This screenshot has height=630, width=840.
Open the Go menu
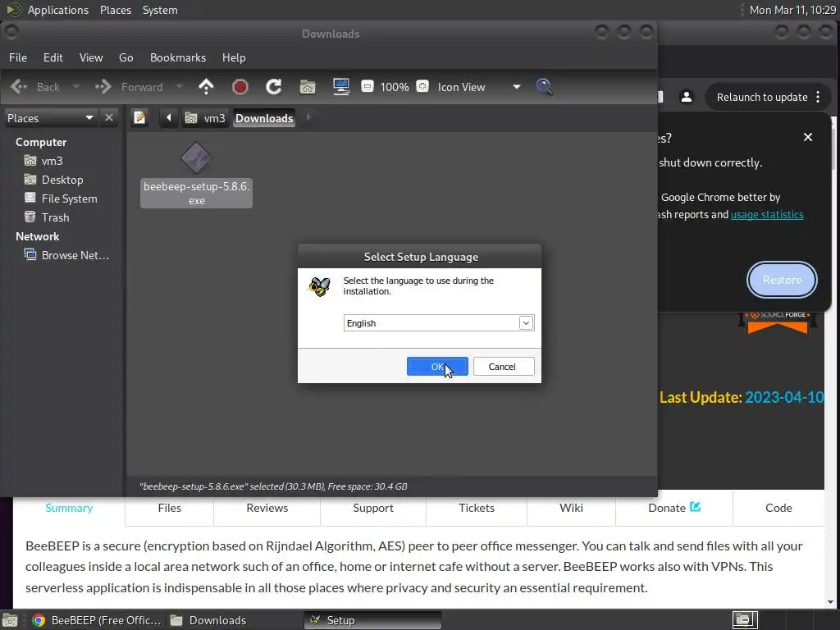(x=126, y=57)
